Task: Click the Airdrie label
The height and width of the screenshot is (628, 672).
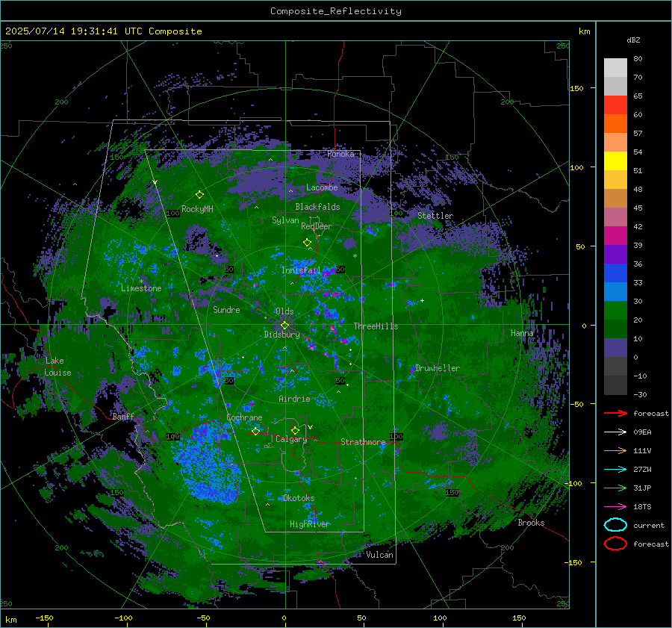Action: coord(294,399)
